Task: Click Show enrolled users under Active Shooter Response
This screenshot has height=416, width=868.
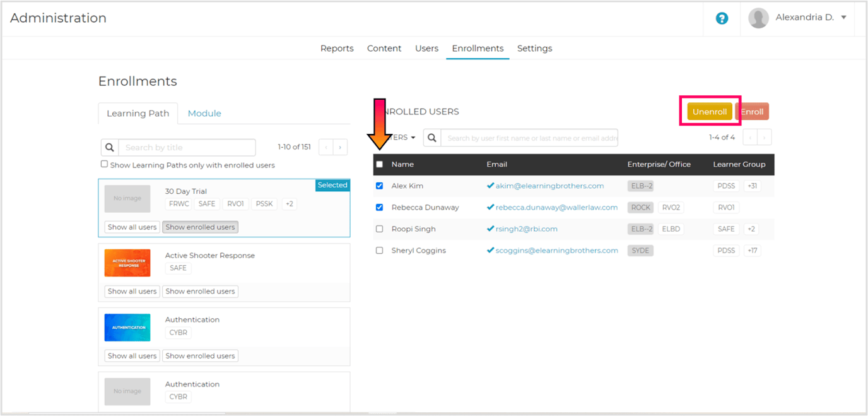Action: [x=200, y=291]
